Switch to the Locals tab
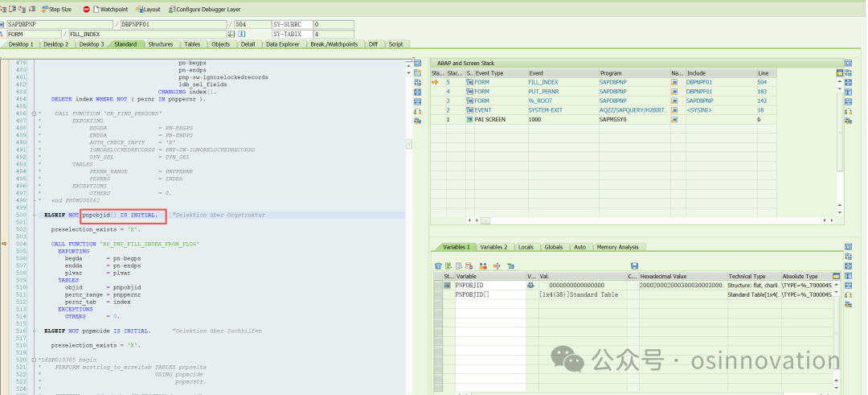 pos(526,247)
